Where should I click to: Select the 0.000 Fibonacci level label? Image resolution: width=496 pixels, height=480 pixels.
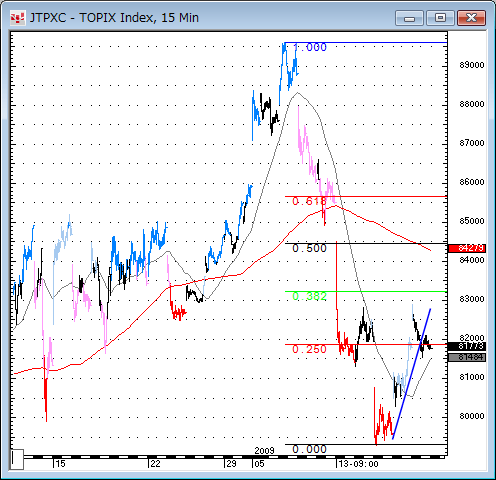pyautogui.click(x=309, y=449)
